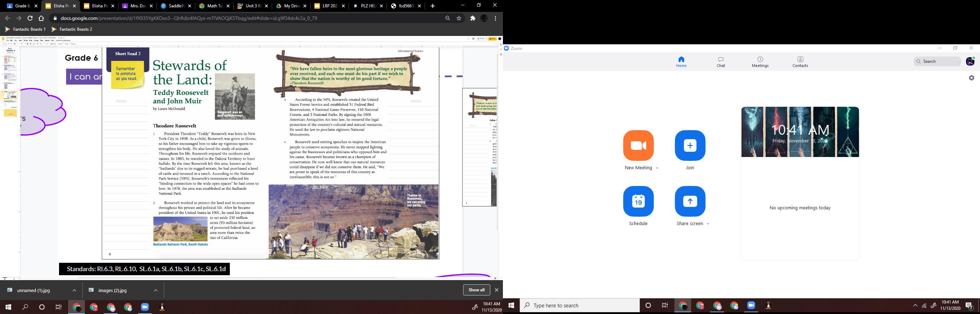
Task: Open Zoom settings gear
Action: pyautogui.click(x=971, y=78)
